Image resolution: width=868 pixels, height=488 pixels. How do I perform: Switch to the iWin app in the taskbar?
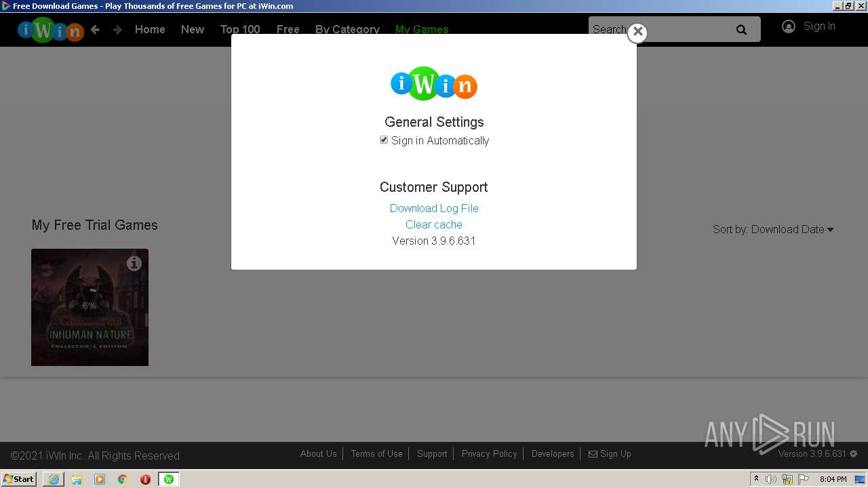[x=169, y=479]
